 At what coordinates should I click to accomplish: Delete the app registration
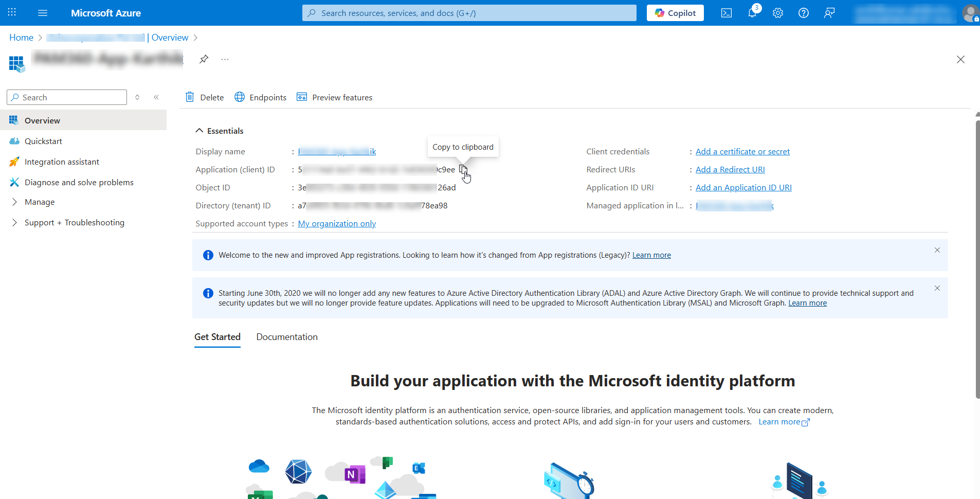204,97
